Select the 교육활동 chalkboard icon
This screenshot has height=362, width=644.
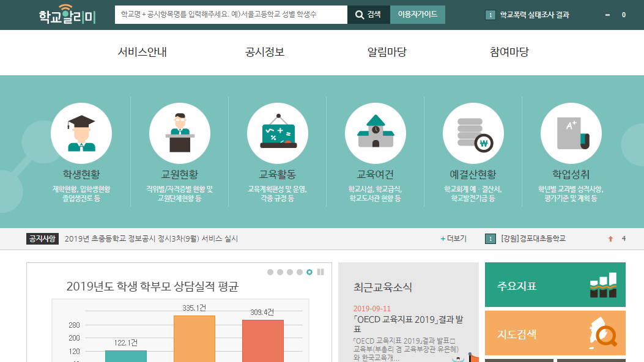(x=278, y=133)
